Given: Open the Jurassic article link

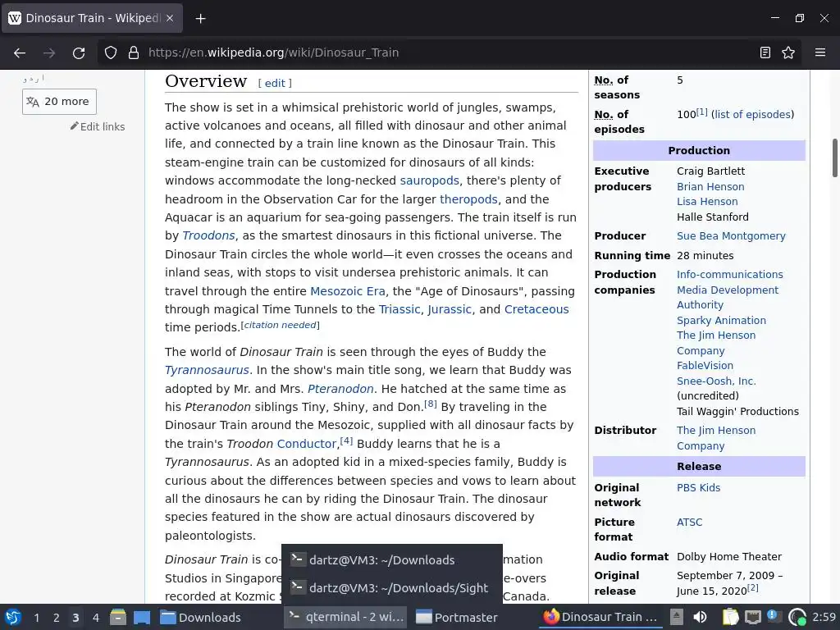Looking at the screenshot, I should [450, 309].
